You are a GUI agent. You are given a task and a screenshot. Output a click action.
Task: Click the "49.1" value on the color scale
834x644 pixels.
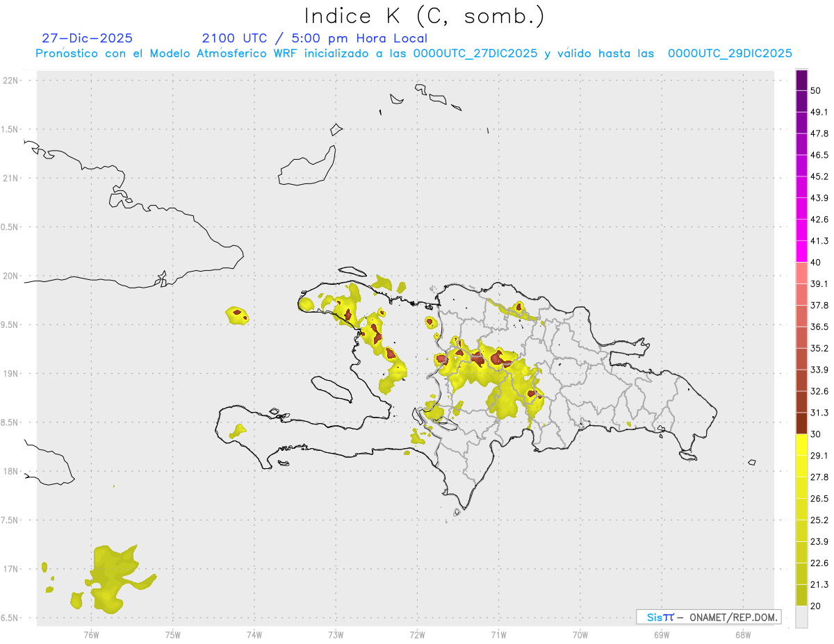819,112
